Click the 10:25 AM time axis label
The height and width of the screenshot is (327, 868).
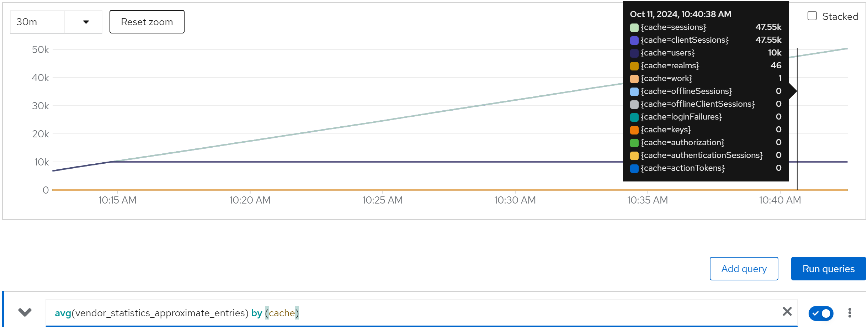coord(382,200)
